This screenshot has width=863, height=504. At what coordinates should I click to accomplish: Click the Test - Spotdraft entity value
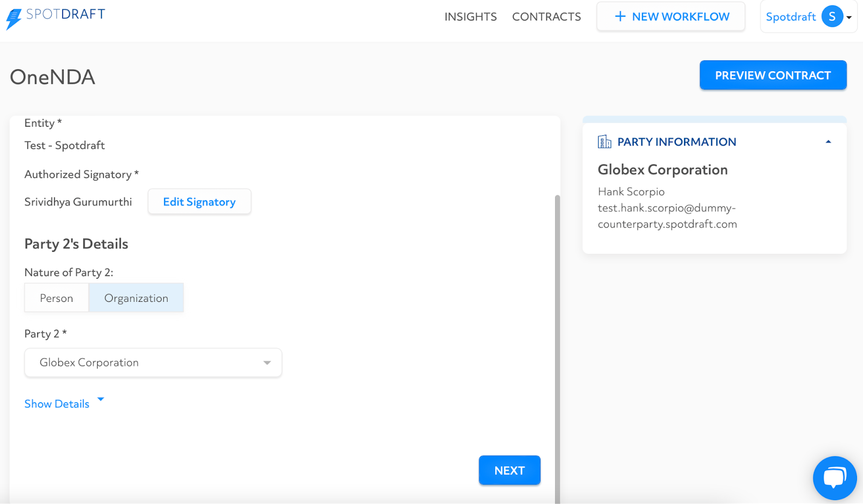pos(65,146)
